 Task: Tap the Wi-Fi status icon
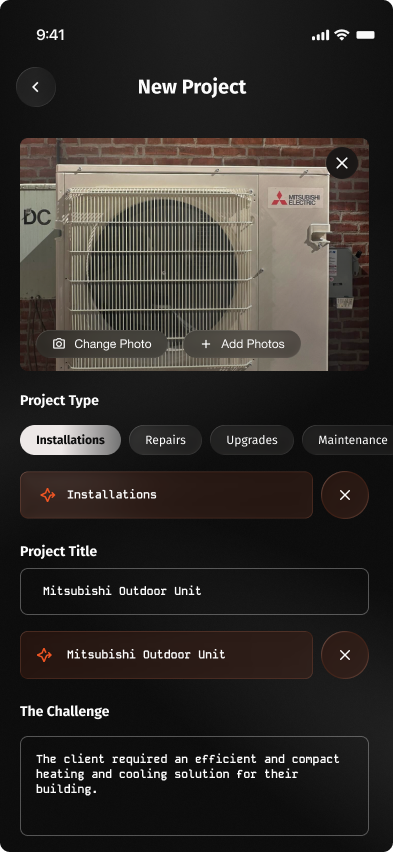point(341,35)
